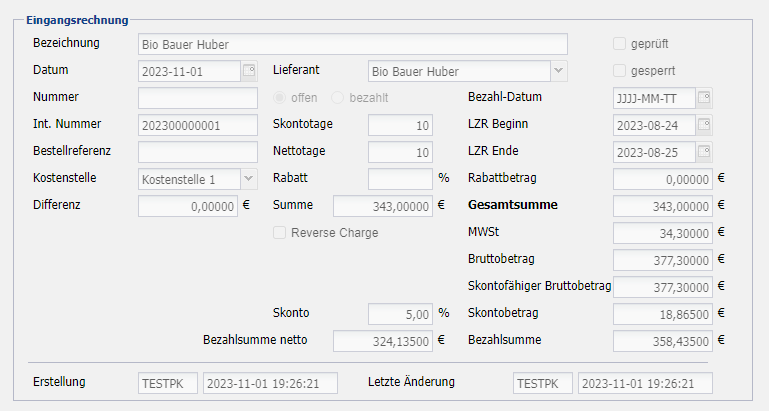Open the LZR Ende calendar picker
The image size is (769, 411).
coord(704,153)
